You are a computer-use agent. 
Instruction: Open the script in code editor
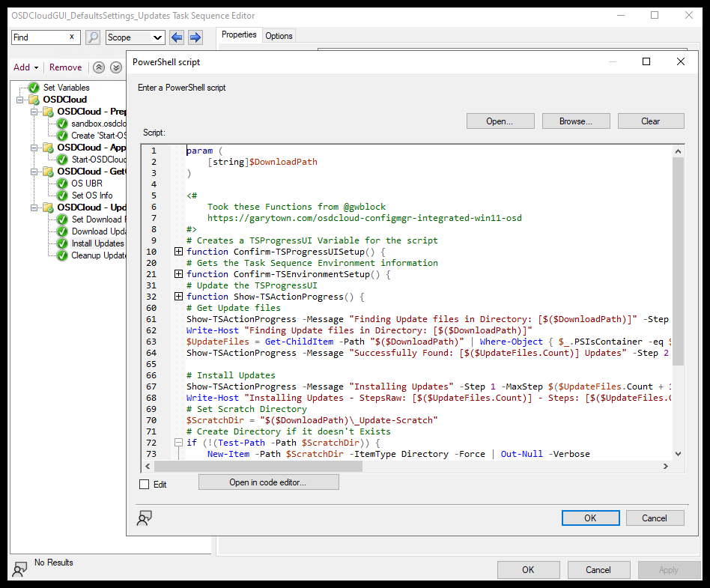pyautogui.click(x=268, y=482)
